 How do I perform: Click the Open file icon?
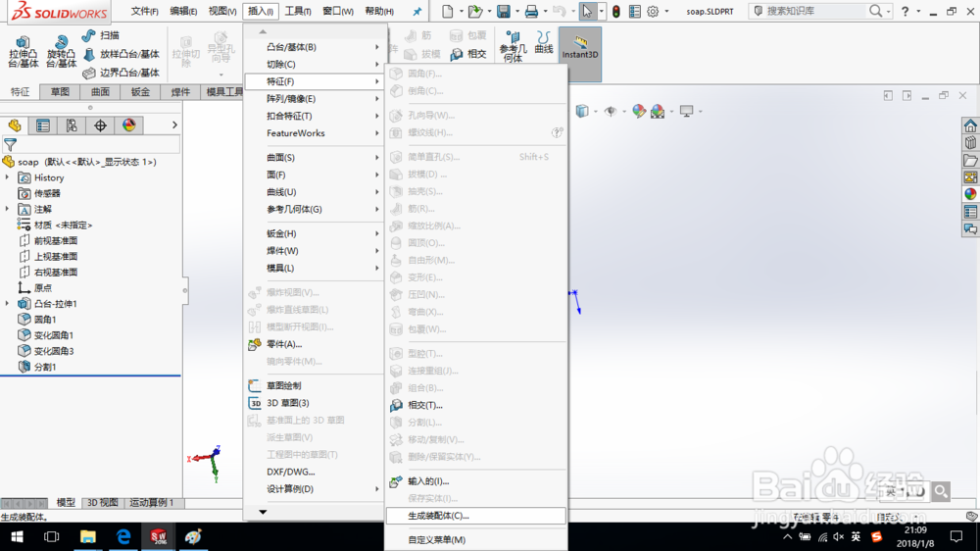[475, 11]
